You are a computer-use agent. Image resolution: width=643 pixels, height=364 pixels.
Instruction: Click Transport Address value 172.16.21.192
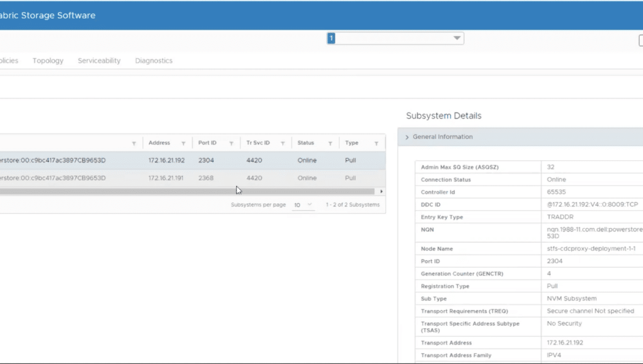coord(564,343)
